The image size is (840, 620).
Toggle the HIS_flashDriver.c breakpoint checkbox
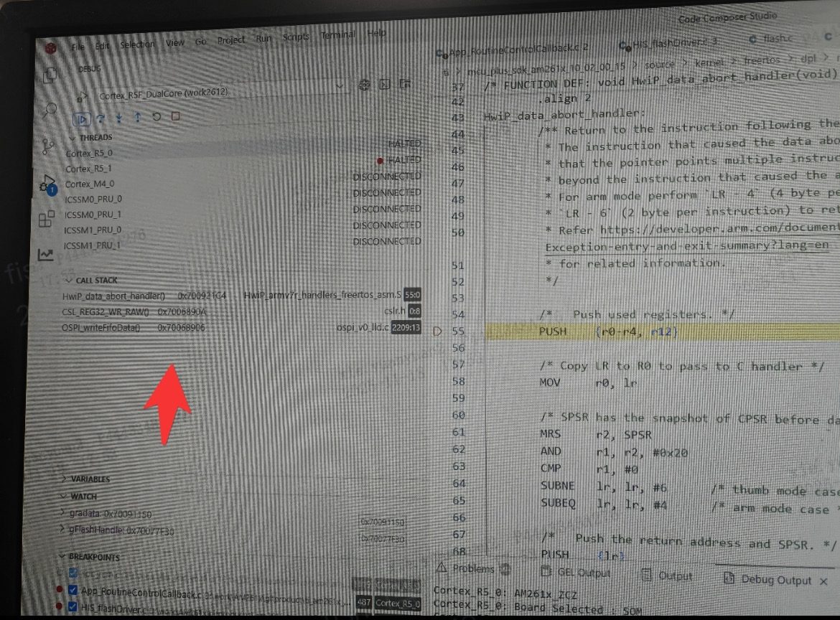(x=73, y=606)
